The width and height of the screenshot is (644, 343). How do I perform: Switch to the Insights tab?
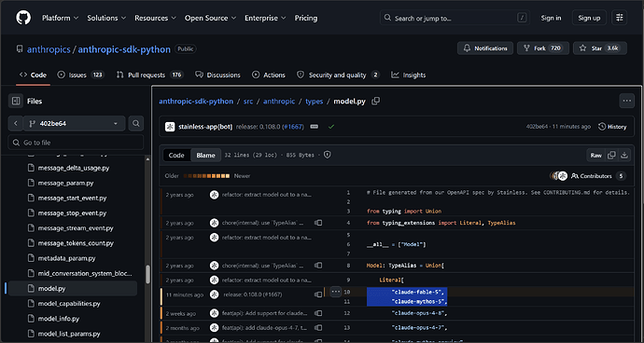point(408,75)
